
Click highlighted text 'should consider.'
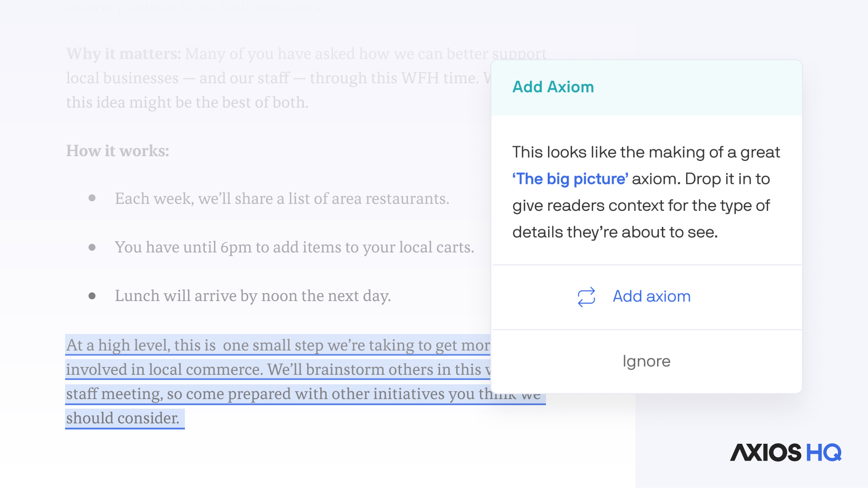[123, 418]
